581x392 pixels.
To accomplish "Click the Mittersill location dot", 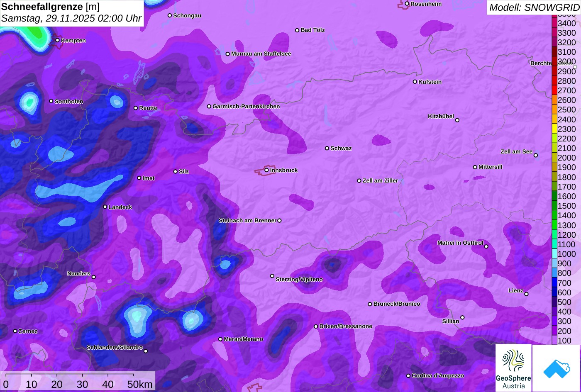I will [475, 167].
